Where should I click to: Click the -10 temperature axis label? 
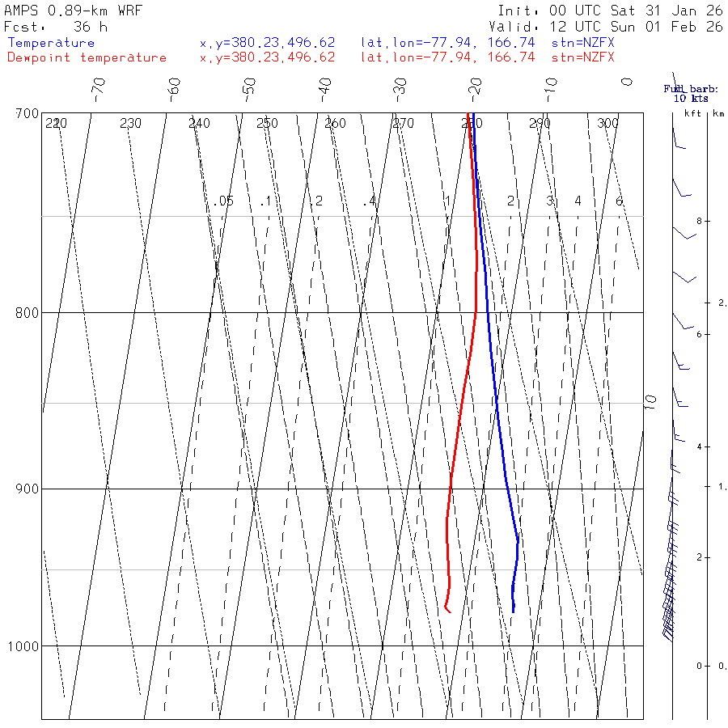point(551,90)
